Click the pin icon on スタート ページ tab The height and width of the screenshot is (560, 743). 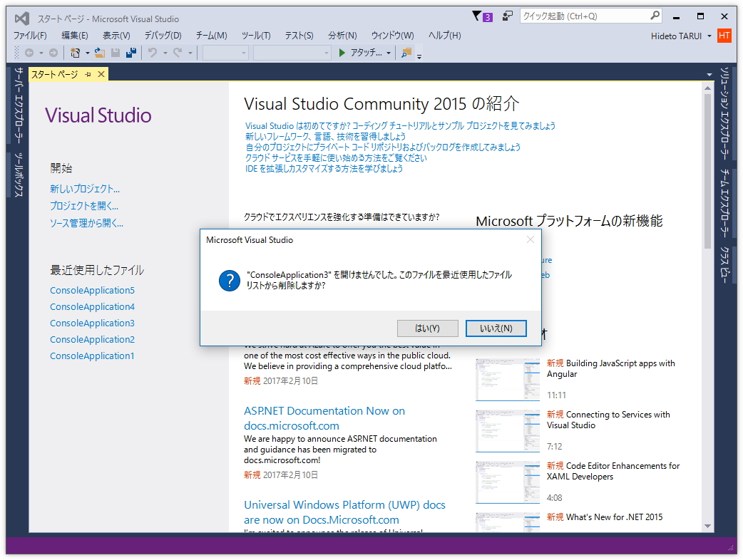click(x=88, y=74)
